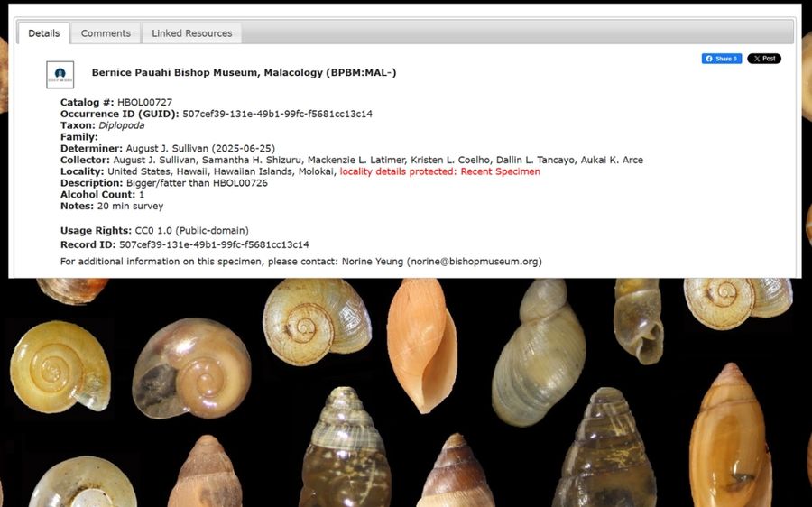The width and height of the screenshot is (812, 507).
Task: Click the norine@bishopmuseum.org contact email
Action: (x=474, y=262)
